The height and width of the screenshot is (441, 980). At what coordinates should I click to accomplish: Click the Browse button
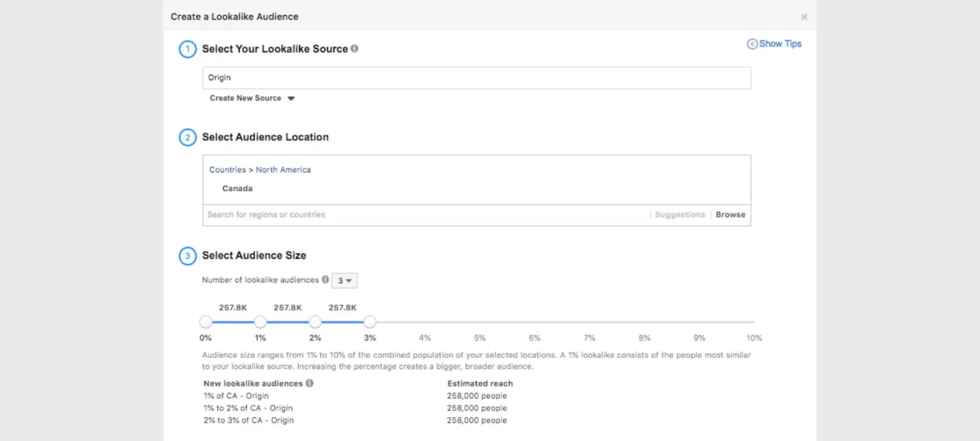(x=730, y=215)
